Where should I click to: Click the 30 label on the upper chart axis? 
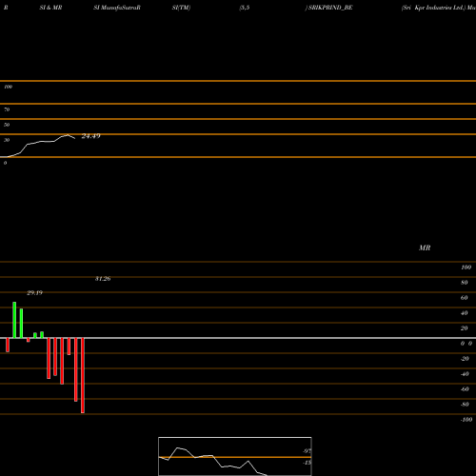7,140
